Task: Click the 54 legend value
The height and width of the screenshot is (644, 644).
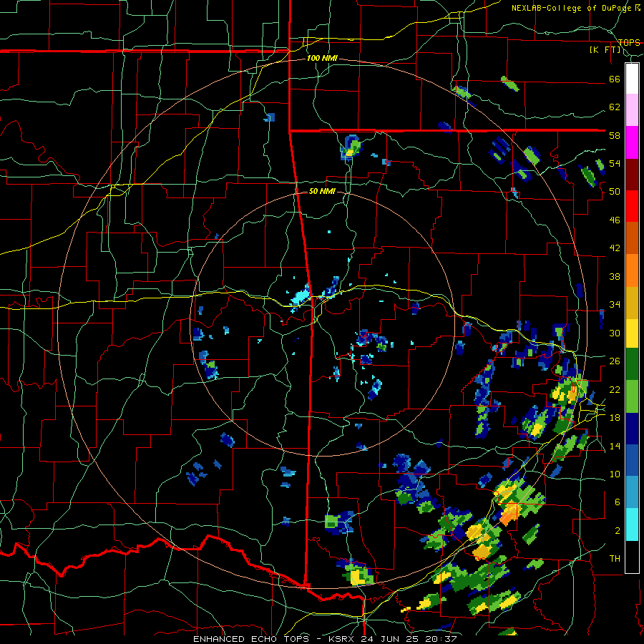Action: [x=615, y=163]
